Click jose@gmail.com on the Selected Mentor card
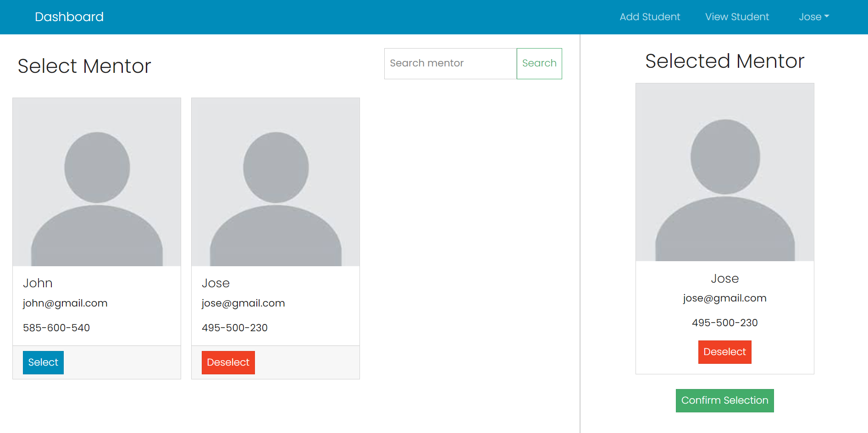868x433 pixels. click(724, 298)
